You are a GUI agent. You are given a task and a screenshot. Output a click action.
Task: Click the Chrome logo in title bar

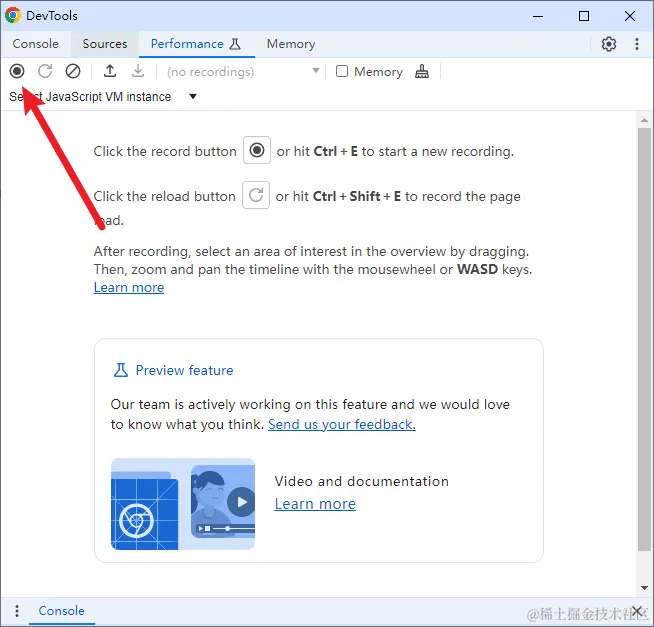point(13,15)
